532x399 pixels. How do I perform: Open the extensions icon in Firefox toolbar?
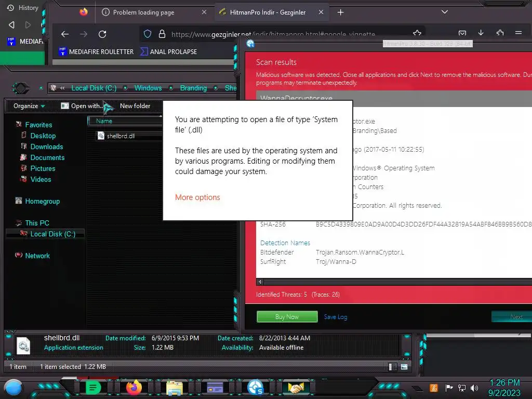coord(500,33)
